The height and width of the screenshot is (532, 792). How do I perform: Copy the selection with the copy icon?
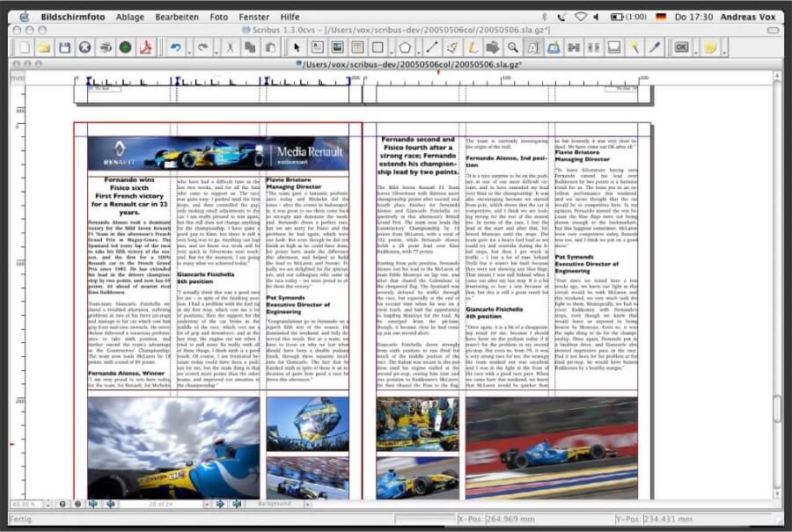(x=250, y=48)
